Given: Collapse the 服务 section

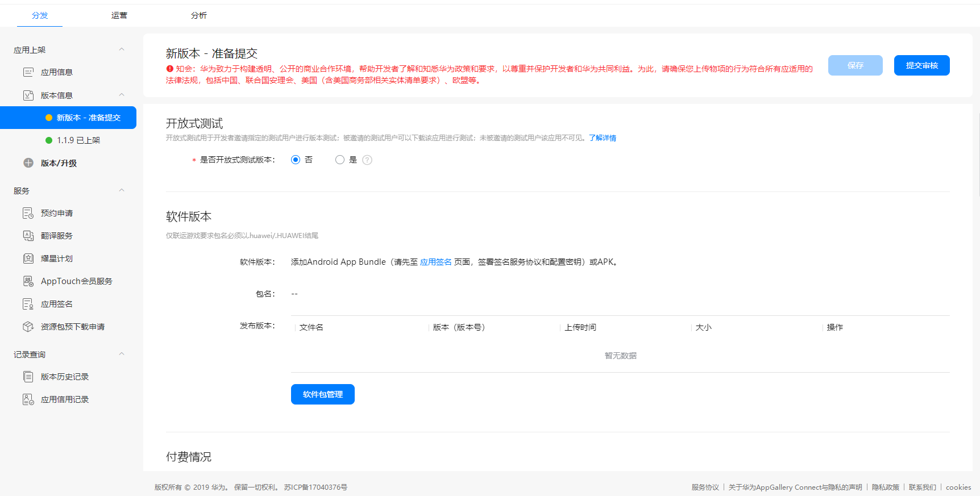Looking at the screenshot, I should point(122,190).
